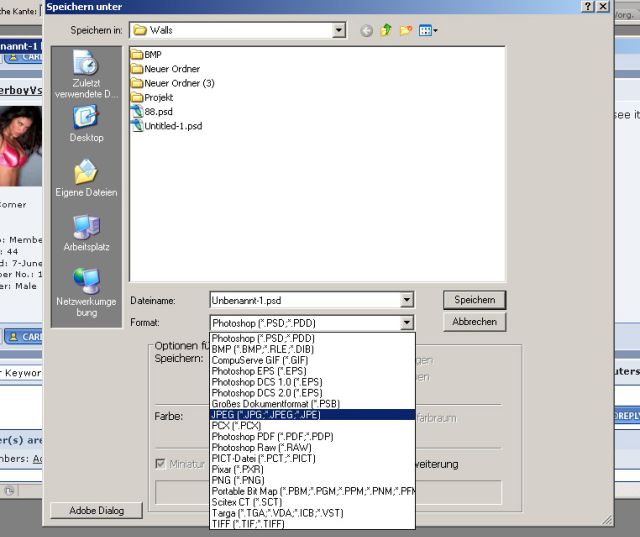Viewport: 640px width, 537px height.
Task: Select Desktop in the places bar
Action: point(86,123)
